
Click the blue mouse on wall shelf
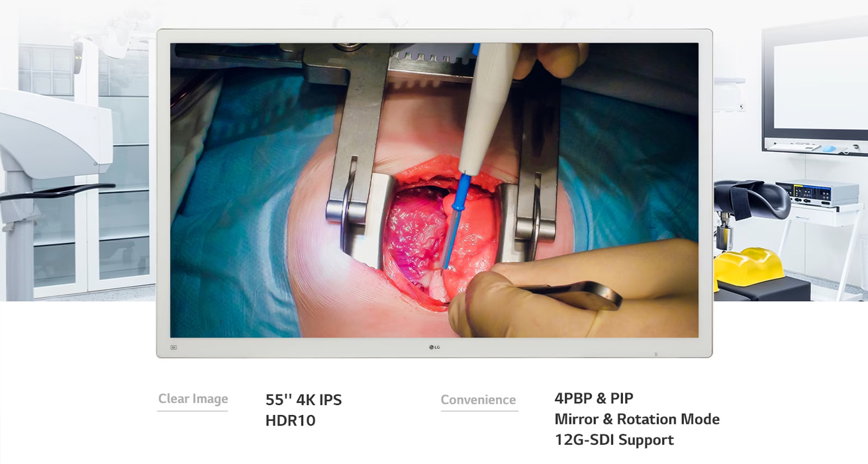click(828, 149)
